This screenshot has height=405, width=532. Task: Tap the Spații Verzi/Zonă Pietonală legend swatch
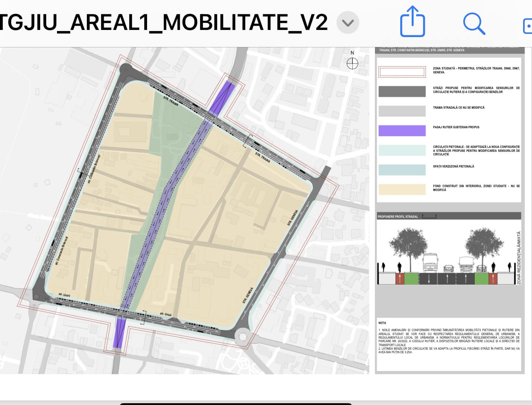click(402, 170)
